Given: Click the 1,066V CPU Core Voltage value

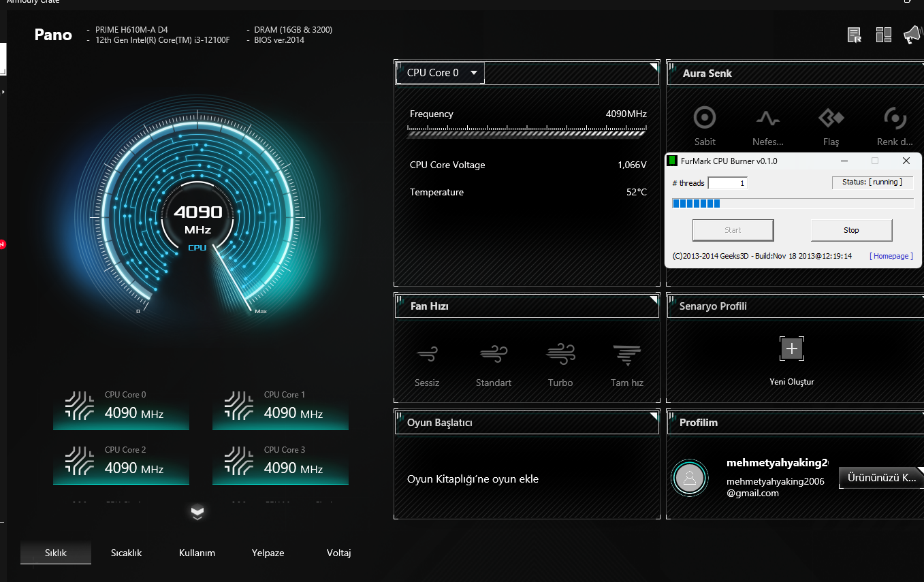Looking at the screenshot, I should coord(632,165).
